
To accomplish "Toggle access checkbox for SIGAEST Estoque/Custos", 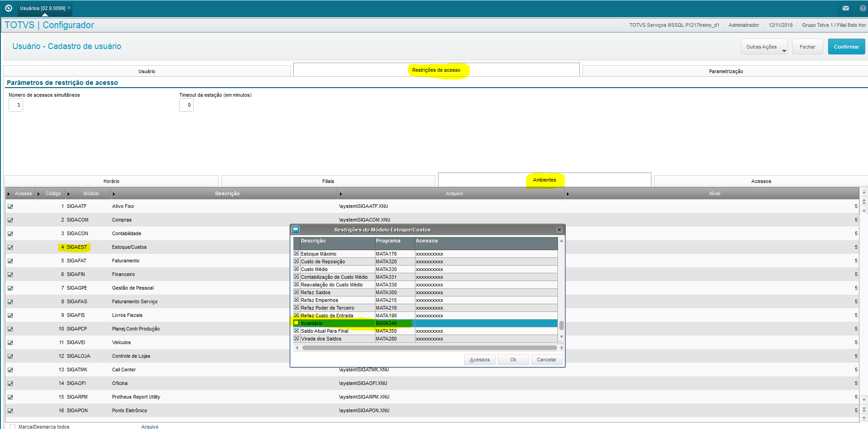I will click(10, 247).
